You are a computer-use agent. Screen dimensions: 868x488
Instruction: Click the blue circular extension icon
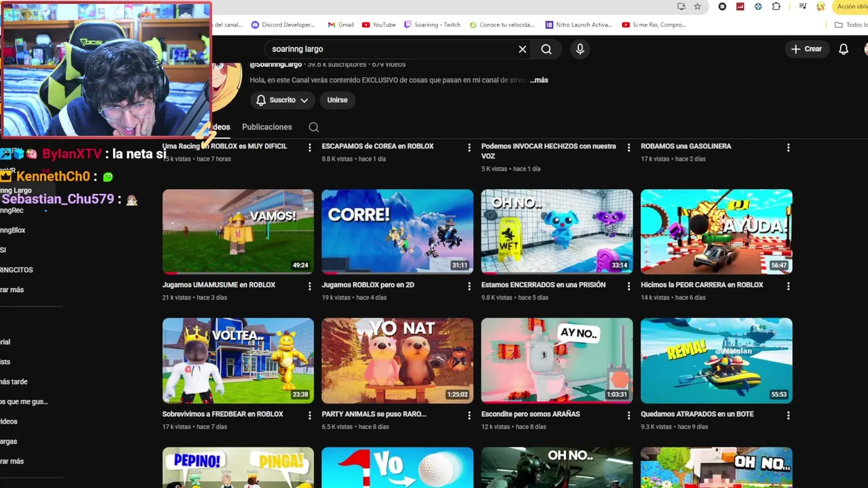pyautogui.click(x=758, y=6)
